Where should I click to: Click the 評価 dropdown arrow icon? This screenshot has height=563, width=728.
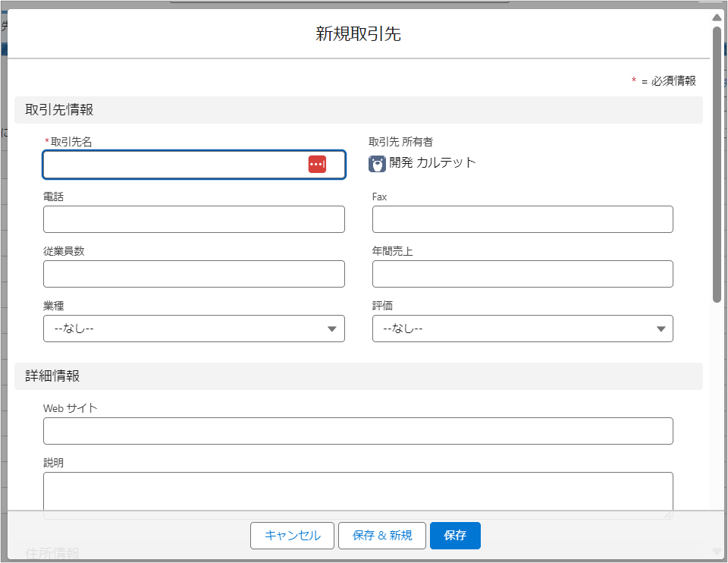(x=661, y=329)
